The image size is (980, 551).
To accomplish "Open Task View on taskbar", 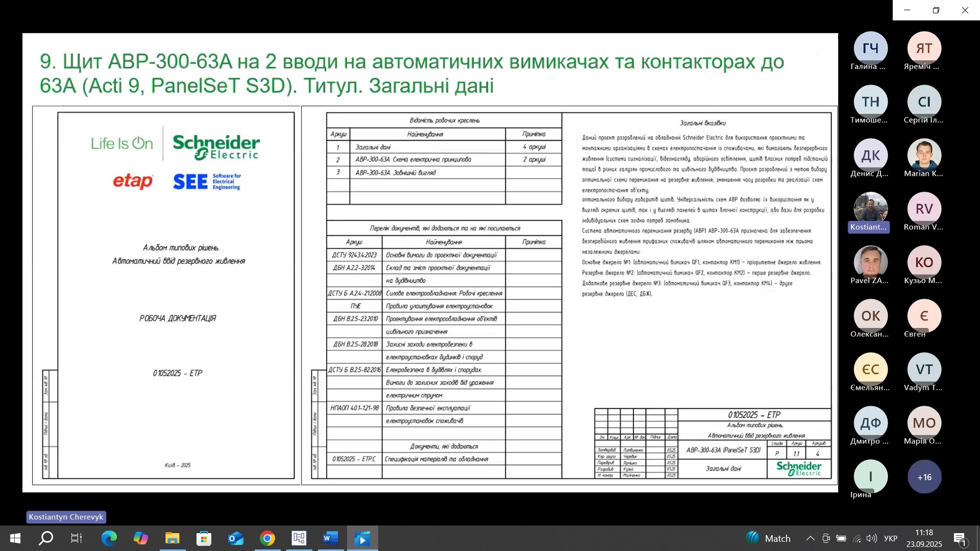I will tap(77, 538).
